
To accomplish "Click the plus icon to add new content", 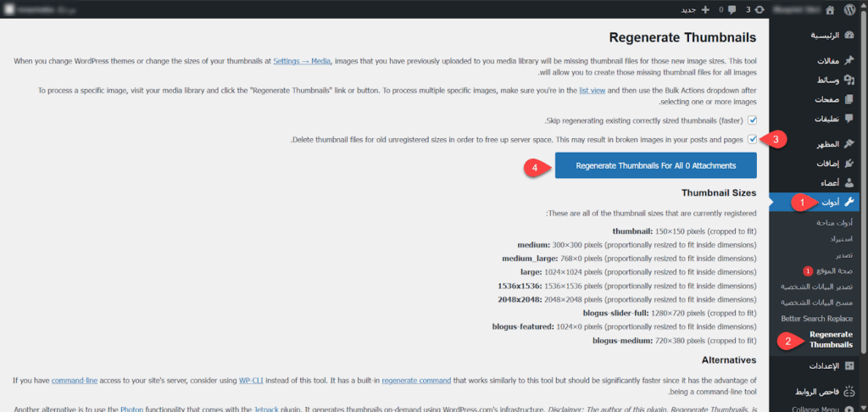I will coord(704,9).
